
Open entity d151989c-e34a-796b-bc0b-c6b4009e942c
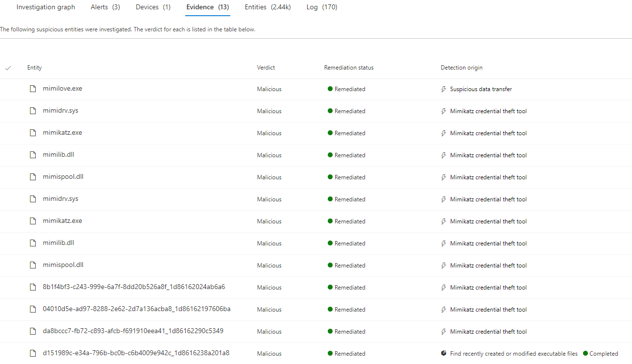point(136,353)
